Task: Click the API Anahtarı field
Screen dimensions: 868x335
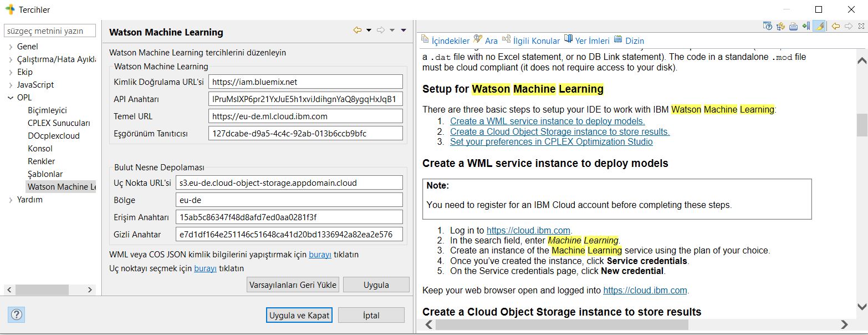Action: pyautogui.click(x=306, y=99)
